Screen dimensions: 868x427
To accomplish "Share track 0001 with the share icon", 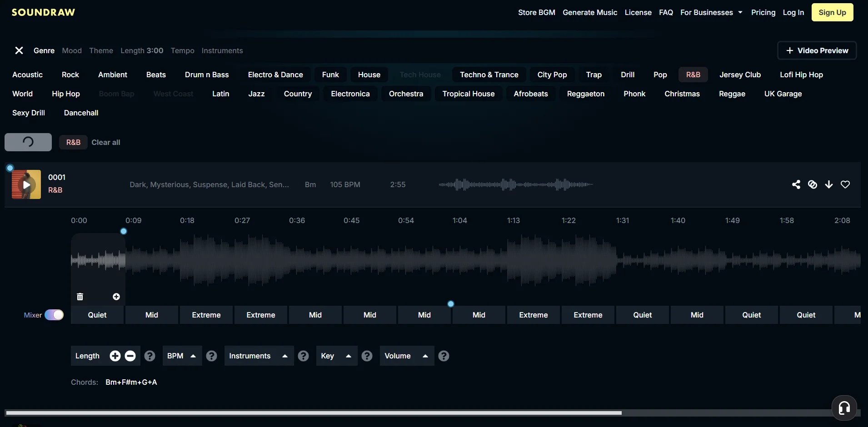I will click(x=796, y=184).
